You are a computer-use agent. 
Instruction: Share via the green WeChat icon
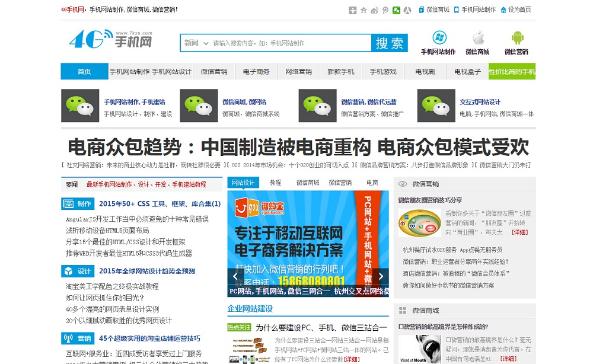[x=396, y=10]
